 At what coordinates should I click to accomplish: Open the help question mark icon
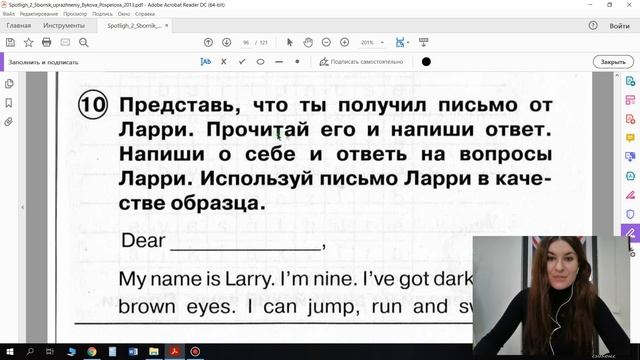coord(593,25)
